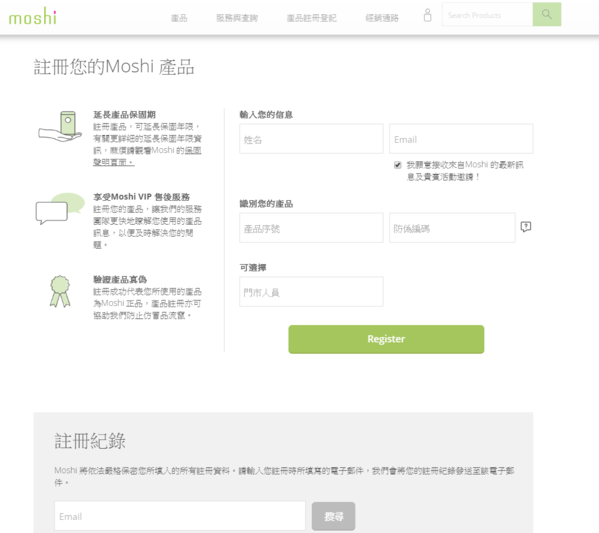The image size is (599, 533).
Task: Click the Email field beside the name field
Action: pos(461,139)
